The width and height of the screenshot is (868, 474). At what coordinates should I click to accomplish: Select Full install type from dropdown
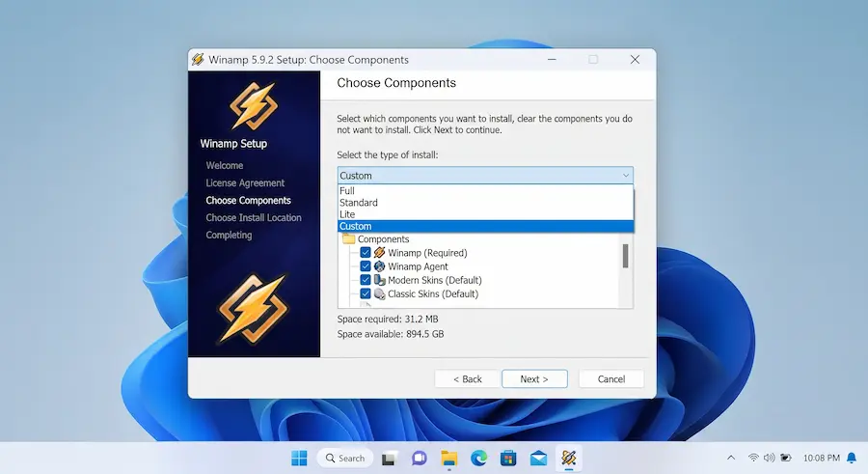coord(485,191)
